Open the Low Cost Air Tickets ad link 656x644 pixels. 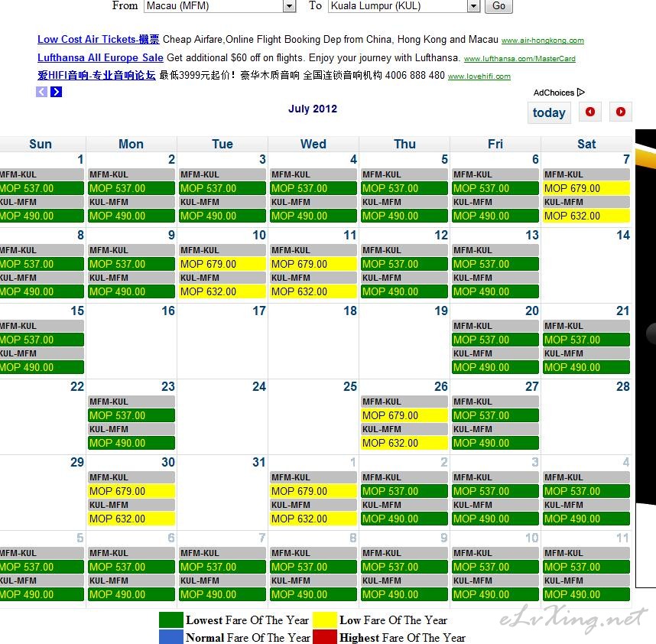[99, 39]
